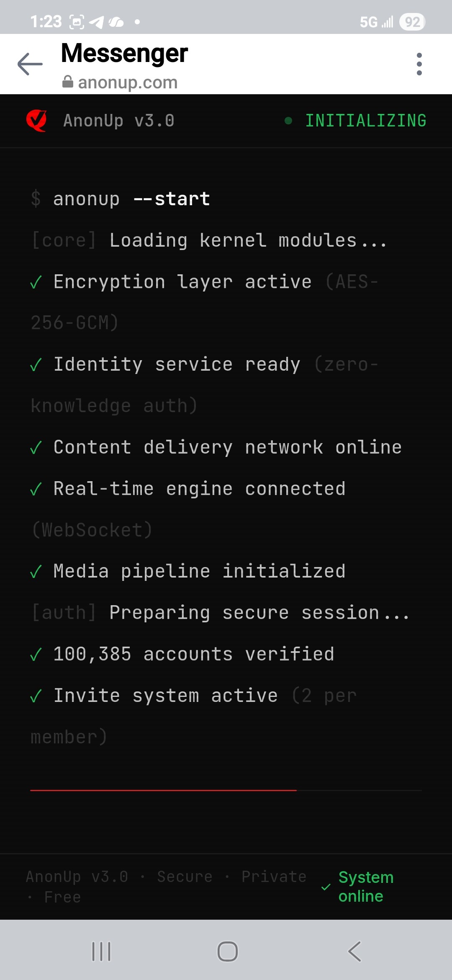Tap the red loading progress bar
Screen dimensions: 452x980
point(163,790)
